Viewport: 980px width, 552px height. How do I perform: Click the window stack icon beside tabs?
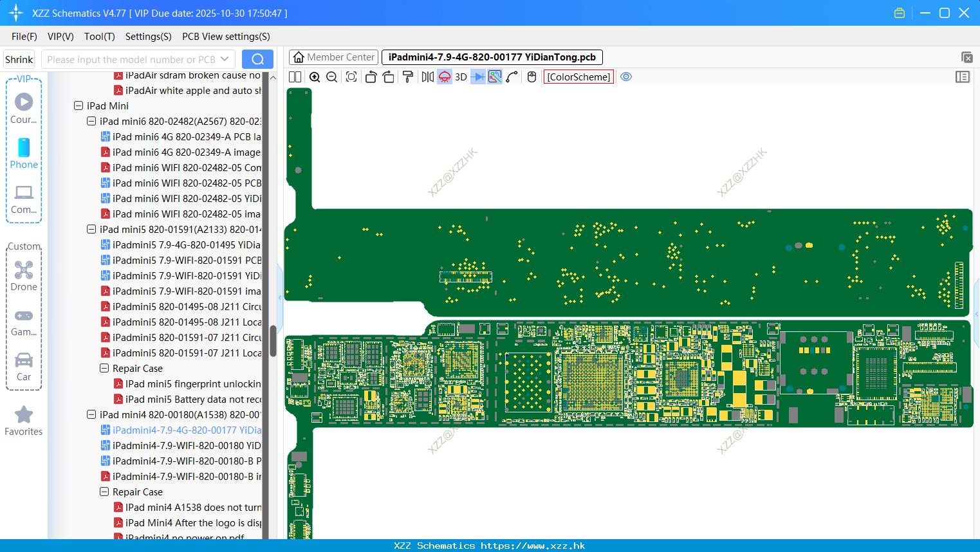(966, 57)
